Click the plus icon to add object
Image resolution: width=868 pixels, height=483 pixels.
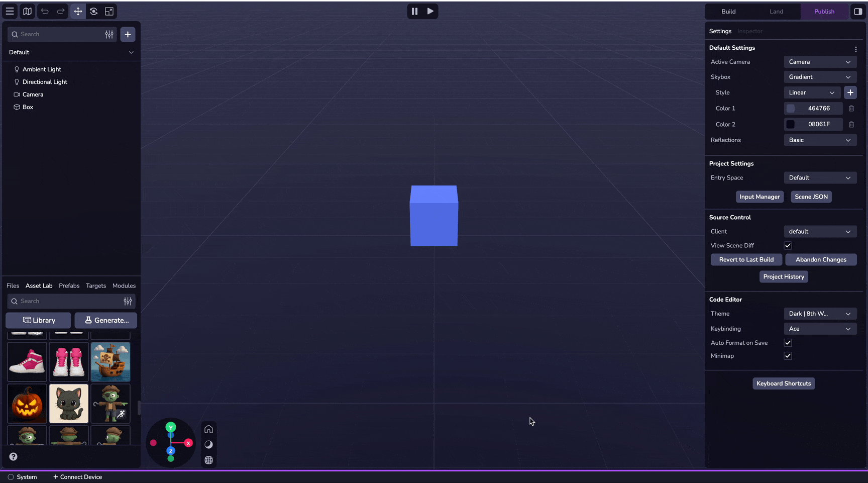[x=128, y=34]
